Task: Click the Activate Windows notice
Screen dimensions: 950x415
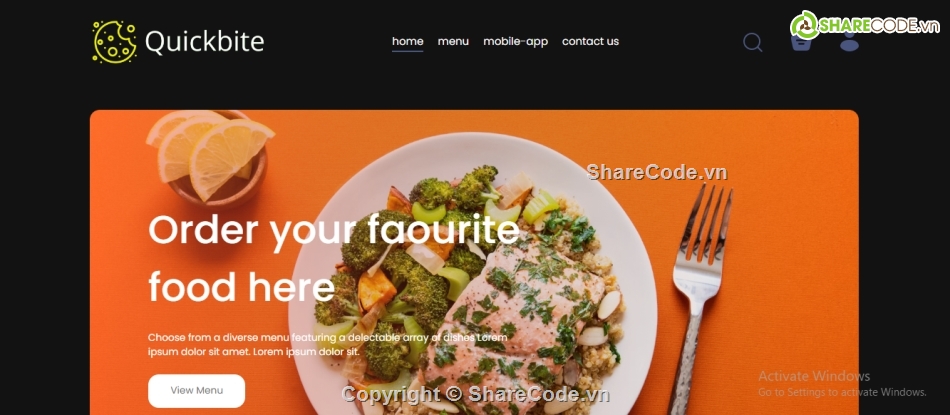Action: click(842, 383)
